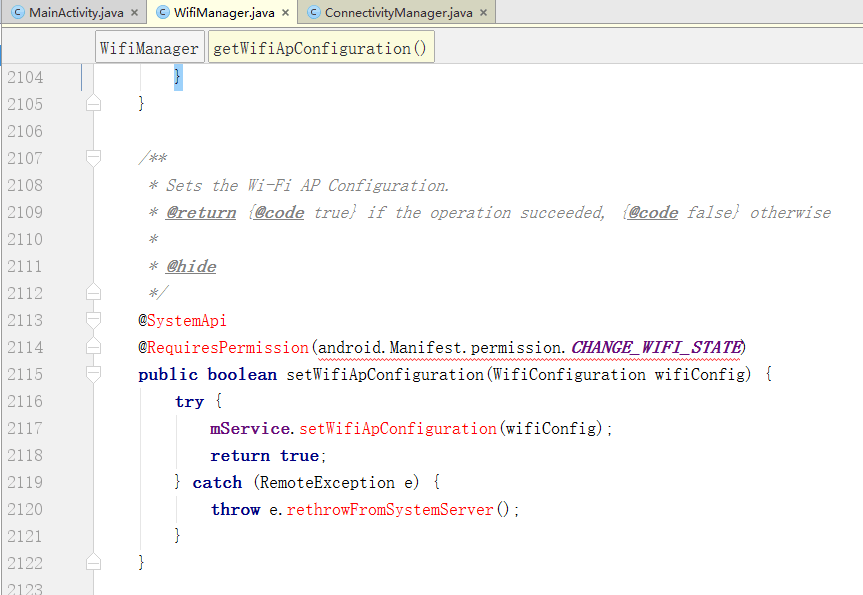Viewport: 863px width, 595px height.
Task: Close the WifiManager.java tab
Action: click(x=285, y=13)
